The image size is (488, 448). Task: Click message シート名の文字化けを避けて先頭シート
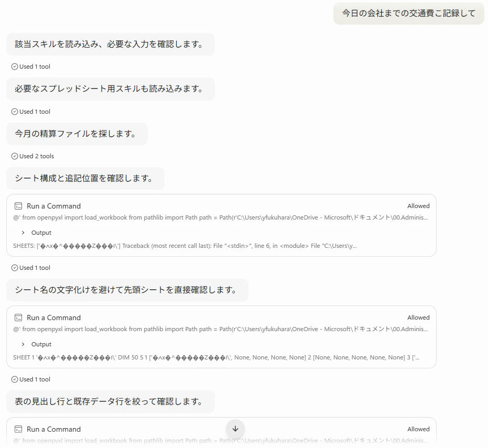[x=127, y=290]
